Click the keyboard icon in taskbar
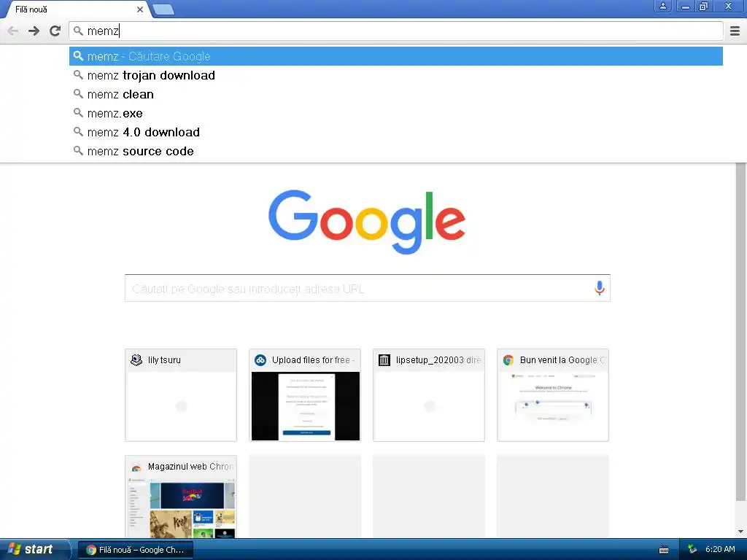Image resolution: width=747 pixels, height=560 pixels. click(x=664, y=550)
